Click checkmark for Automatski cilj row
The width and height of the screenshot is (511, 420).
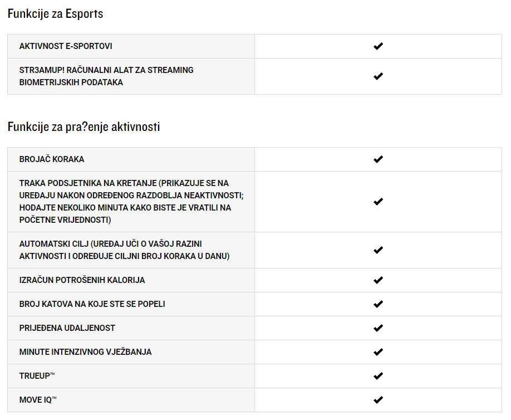coord(378,250)
